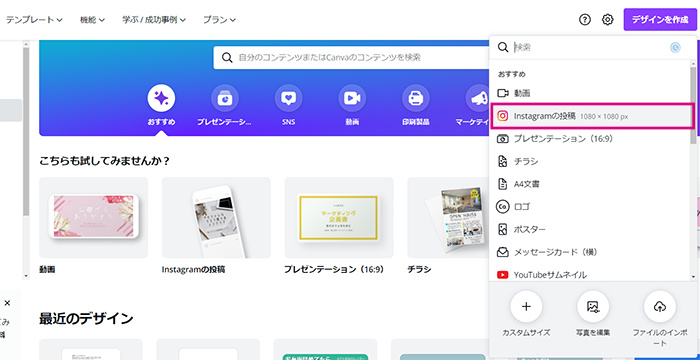Open the プレゼンテーション（16:9） thumbnail card

tap(339, 218)
